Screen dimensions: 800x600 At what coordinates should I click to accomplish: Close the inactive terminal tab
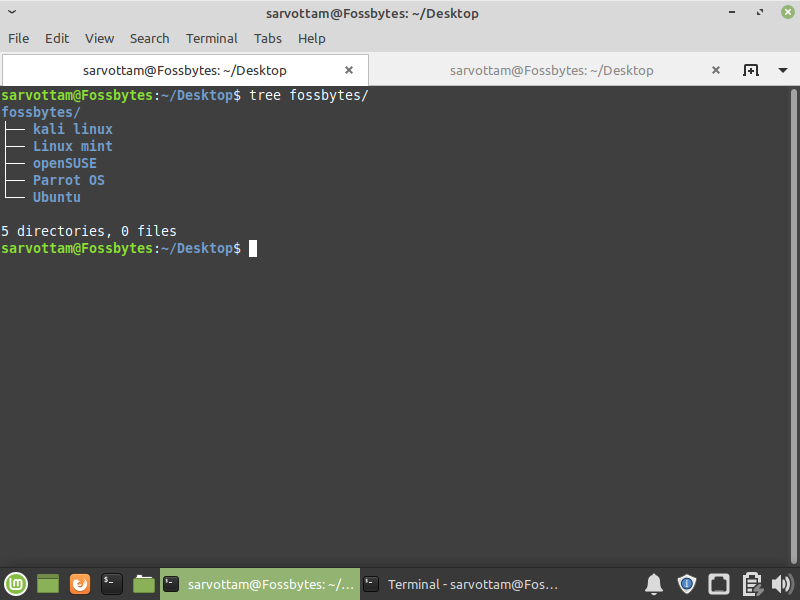(715, 71)
